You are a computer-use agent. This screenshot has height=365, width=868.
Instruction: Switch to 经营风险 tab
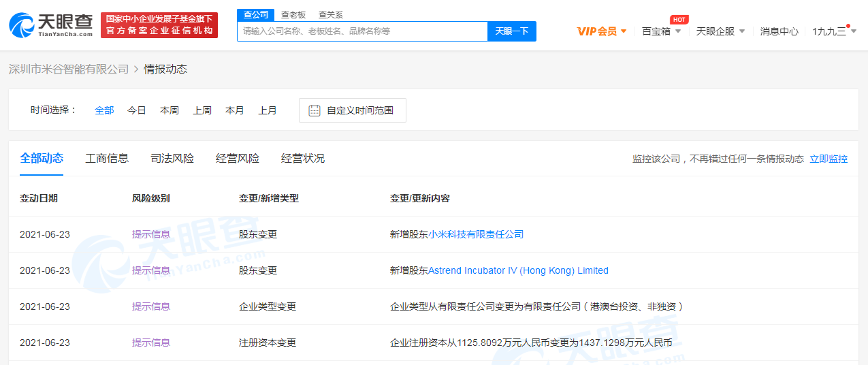pos(238,158)
